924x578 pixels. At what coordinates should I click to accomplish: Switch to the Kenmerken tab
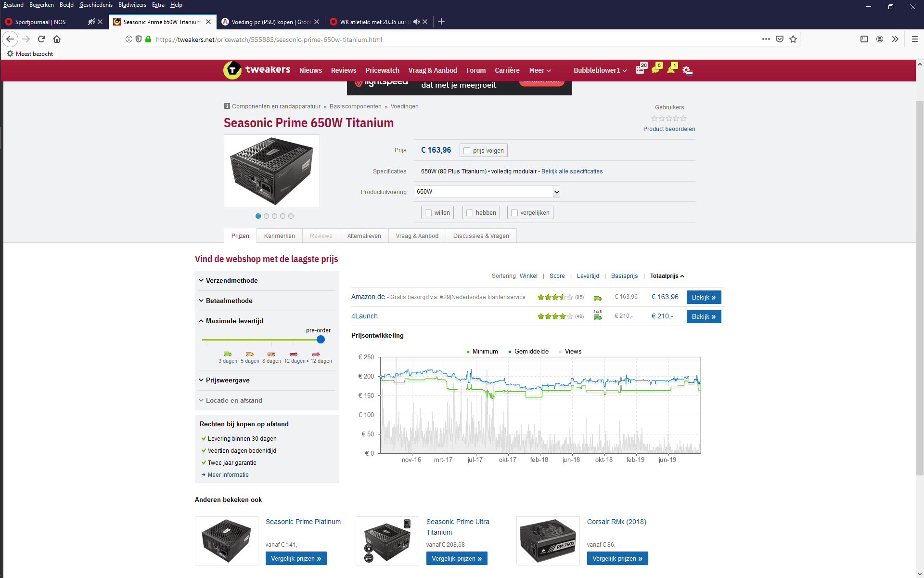point(279,236)
